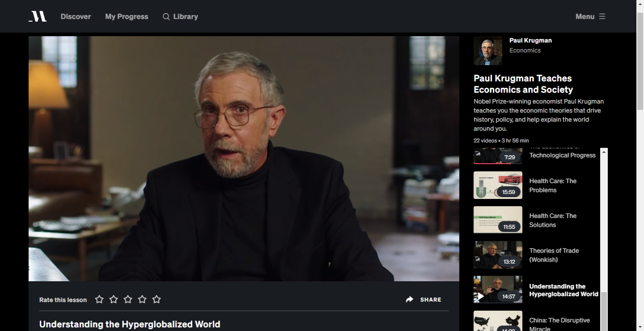Open the Menu text in the header
644x331 pixels.
click(585, 16)
